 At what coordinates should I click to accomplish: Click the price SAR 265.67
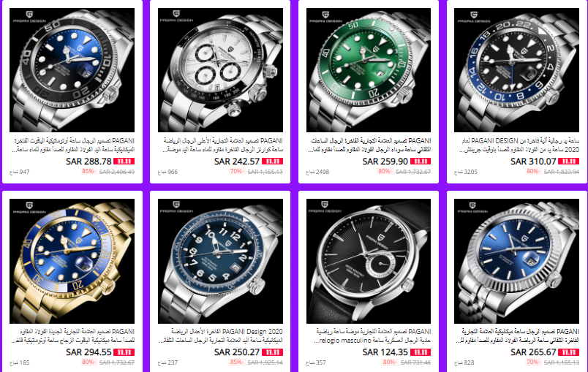point(533,352)
